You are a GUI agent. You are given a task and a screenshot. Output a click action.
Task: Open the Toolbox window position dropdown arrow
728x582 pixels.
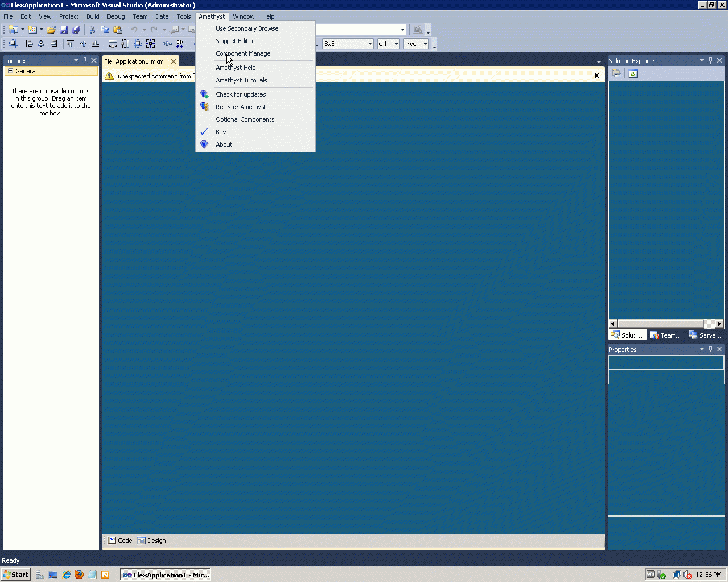(x=76, y=60)
